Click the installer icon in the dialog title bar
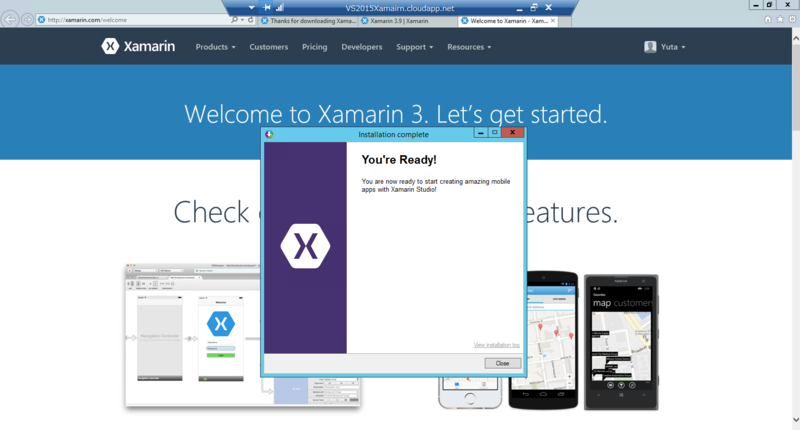Screen dimensions: 800x430 coord(269,134)
